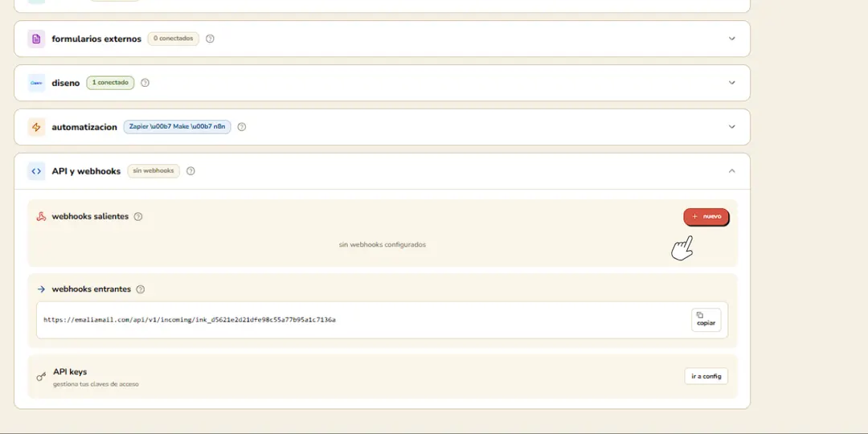Image resolution: width=868 pixels, height=434 pixels.
Task: Open help tooltip beside API y webhooks
Action: pos(190,171)
